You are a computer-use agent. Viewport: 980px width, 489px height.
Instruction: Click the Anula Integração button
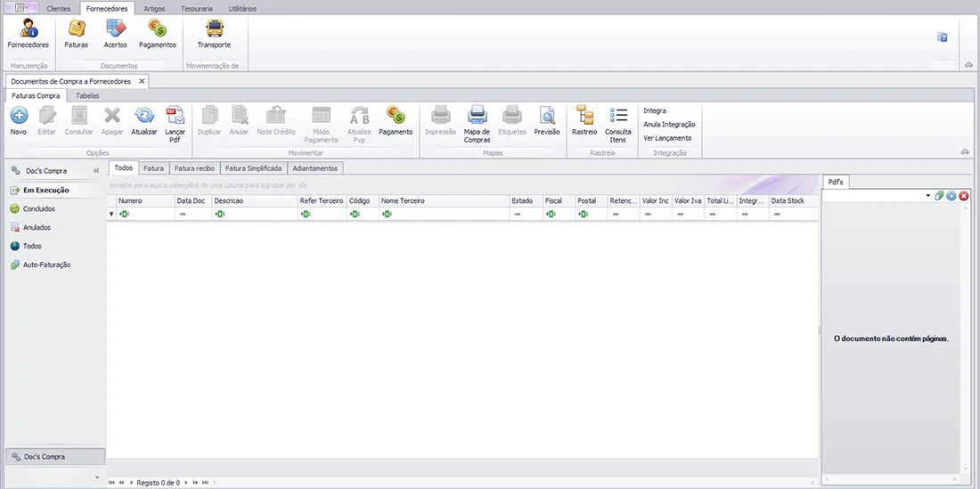click(x=669, y=125)
